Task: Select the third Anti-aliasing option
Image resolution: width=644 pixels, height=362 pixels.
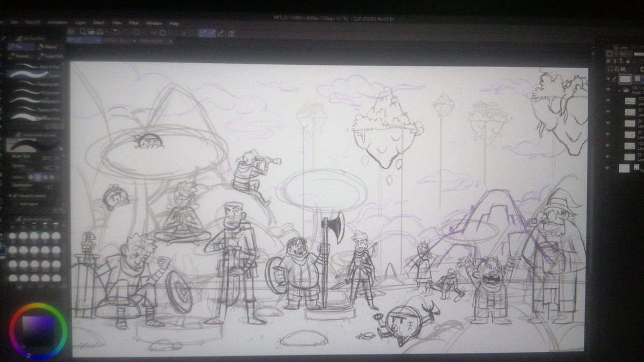Action: pos(45,177)
